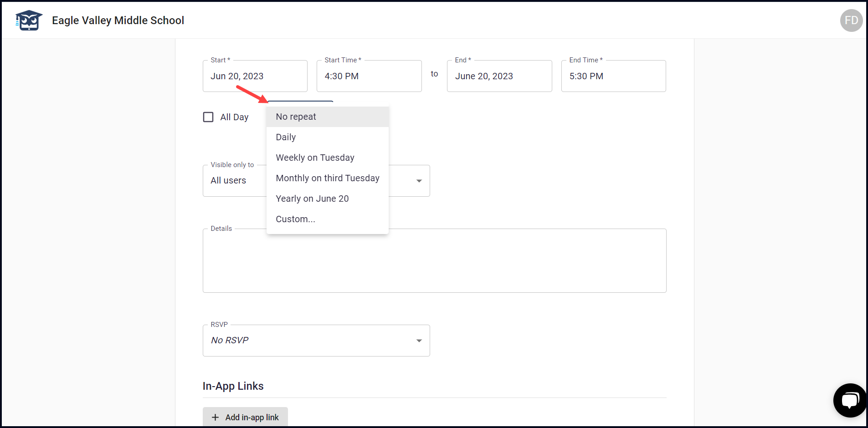This screenshot has width=868, height=428.
Task: Click the Start Time field showing 4:30 PM
Action: pos(369,76)
